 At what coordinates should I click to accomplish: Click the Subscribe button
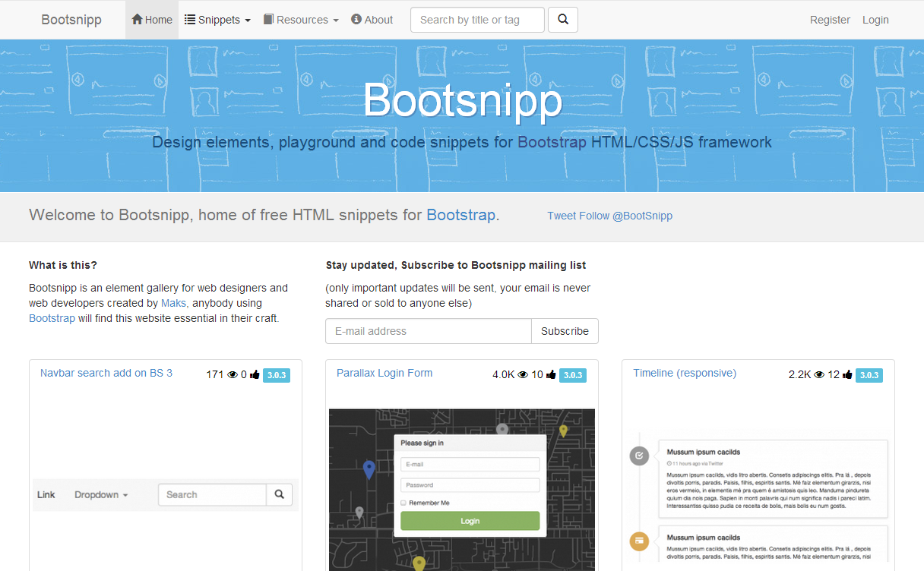(565, 331)
